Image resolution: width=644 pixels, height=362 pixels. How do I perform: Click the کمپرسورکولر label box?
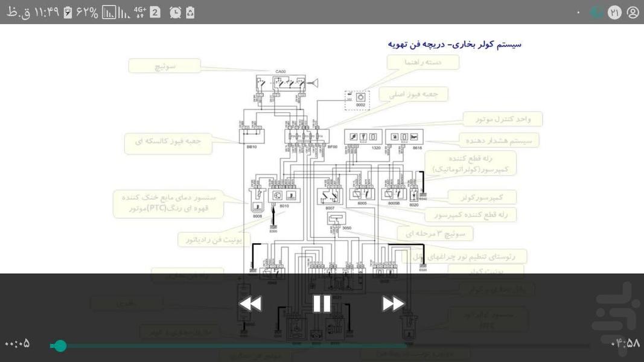(482, 197)
